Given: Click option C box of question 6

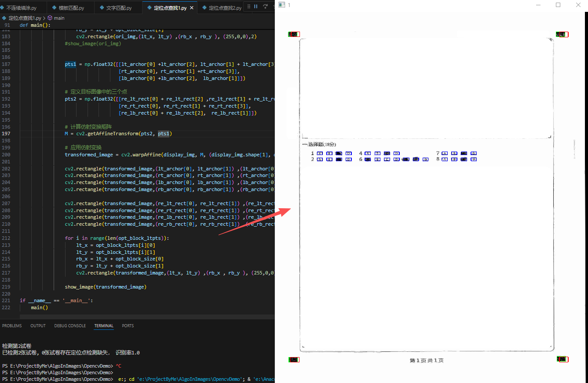Looking at the screenshot, I should 387,159.
